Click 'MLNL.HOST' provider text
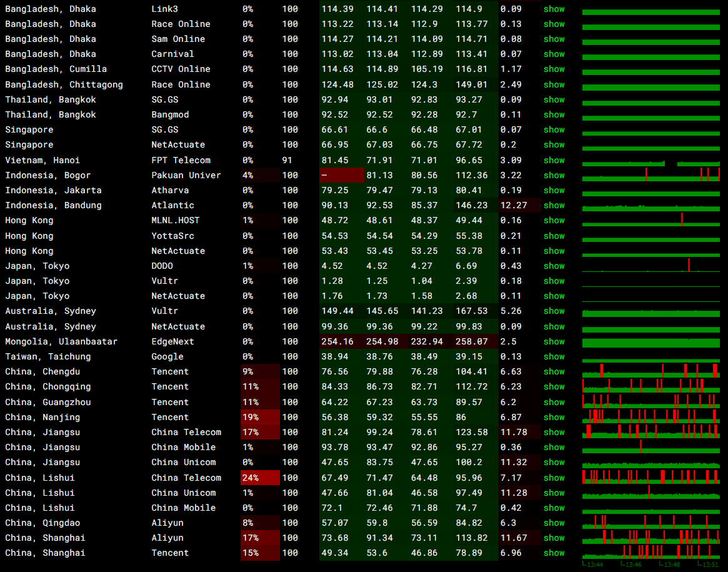Viewport: 728px width, 572px height. click(175, 220)
